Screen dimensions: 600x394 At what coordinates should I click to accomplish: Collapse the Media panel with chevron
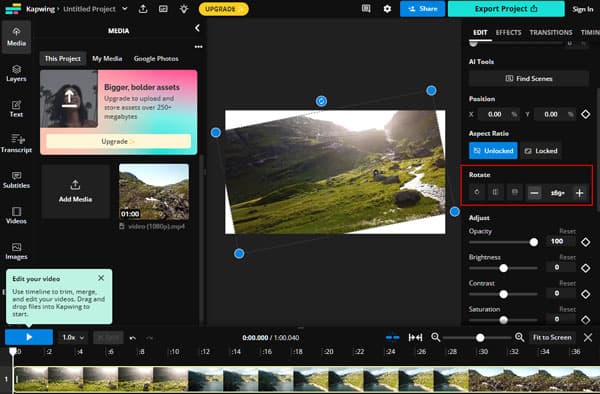click(197, 28)
